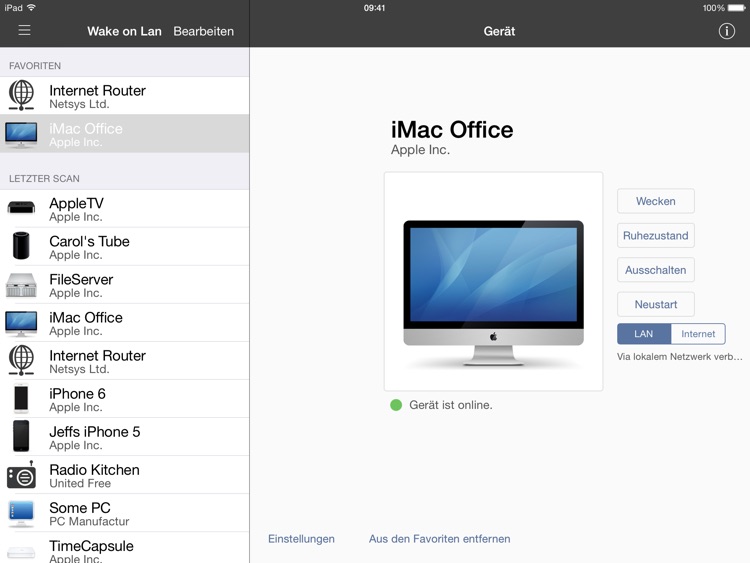This screenshot has height=563, width=750.
Task: Tap the United Free manufacturer label
Action: tap(80, 483)
